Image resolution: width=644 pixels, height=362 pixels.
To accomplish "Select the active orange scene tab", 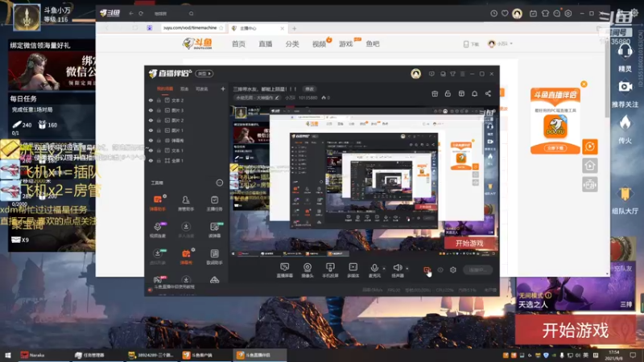I will [x=165, y=88].
